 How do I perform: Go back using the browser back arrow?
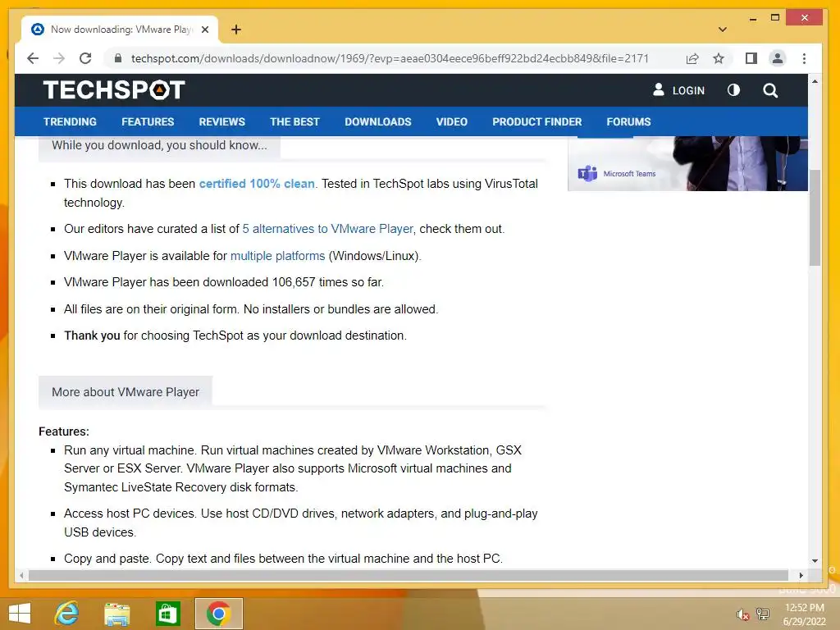[33, 58]
